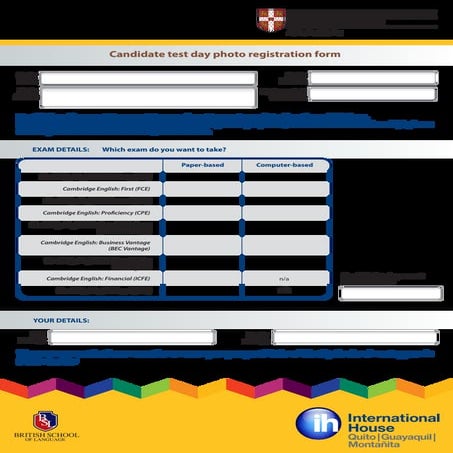Click the 'n/a' cell in ICFE row

pyautogui.click(x=284, y=279)
